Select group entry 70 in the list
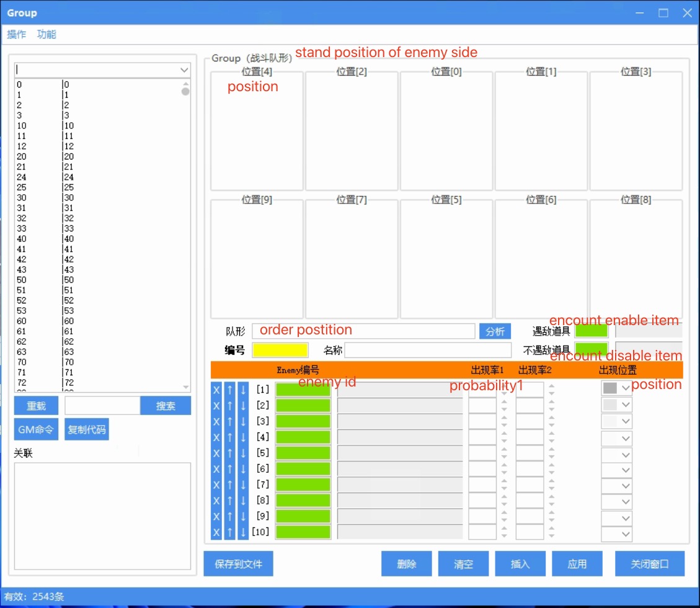 98,362
